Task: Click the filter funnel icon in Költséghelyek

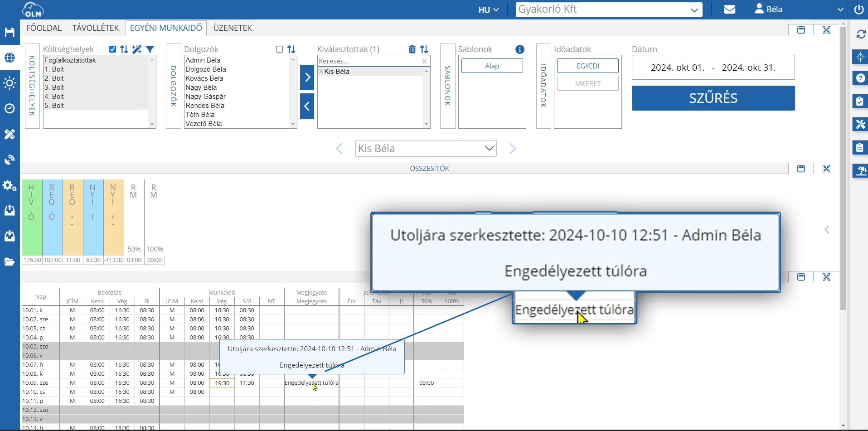Action: [150, 49]
